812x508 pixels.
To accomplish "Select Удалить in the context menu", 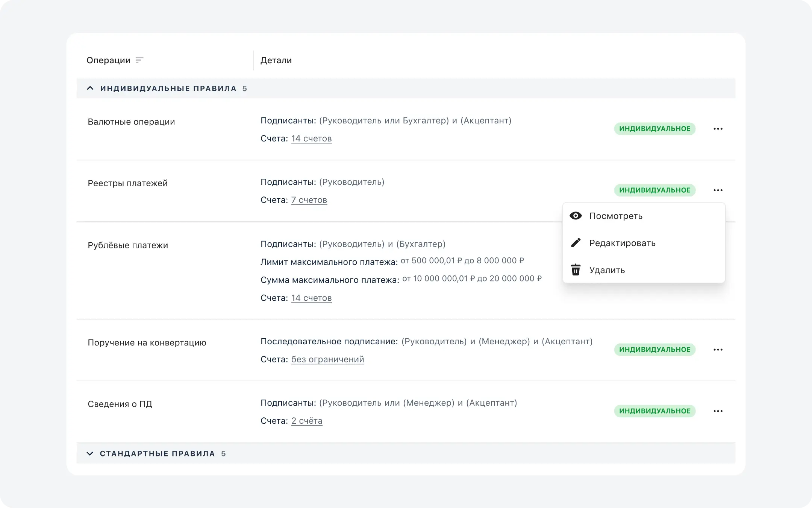I will pyautogui.click(x=607, y=270).
